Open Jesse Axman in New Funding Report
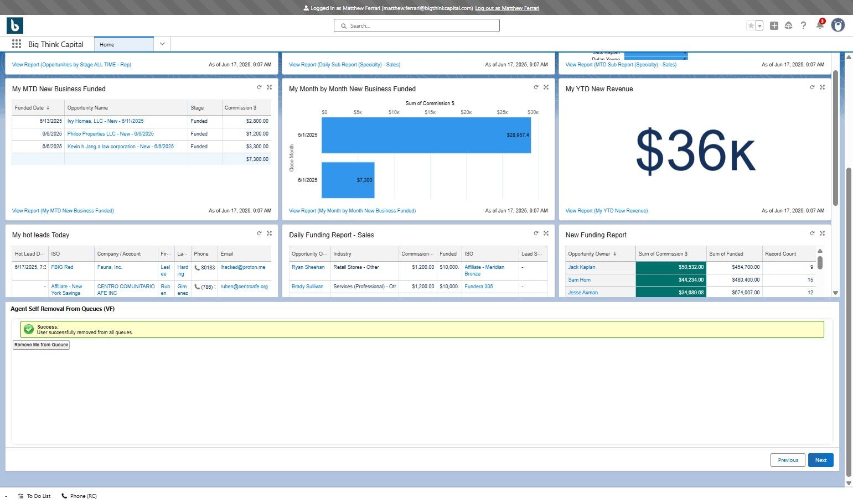The width and height of the screenshot is (853, 504). (x=583, y=293)
